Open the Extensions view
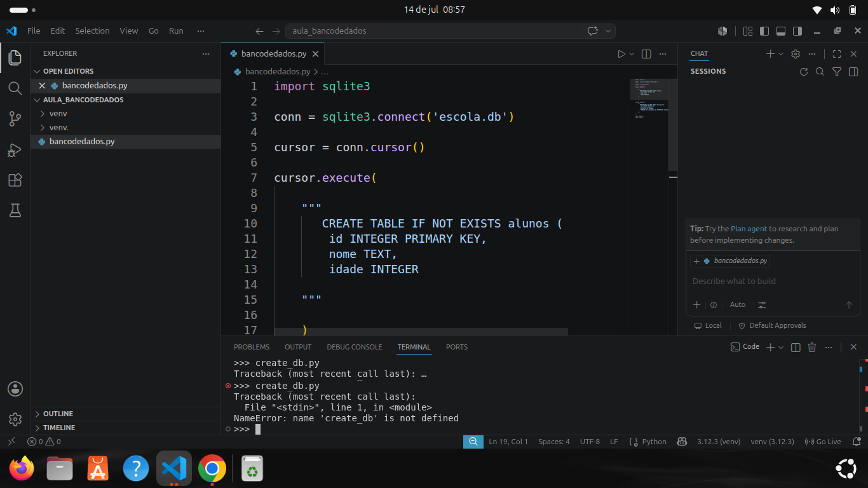 point(15,180)
